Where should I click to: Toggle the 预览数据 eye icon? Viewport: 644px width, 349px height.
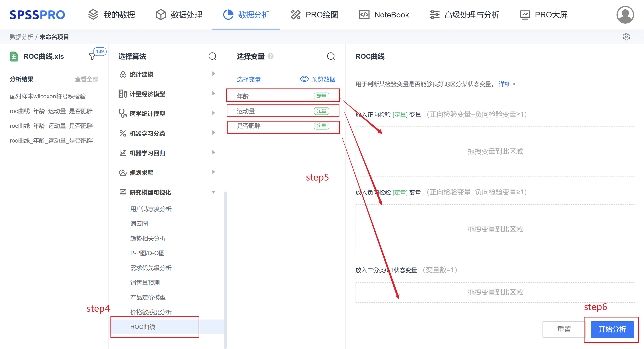coord(304,79)
